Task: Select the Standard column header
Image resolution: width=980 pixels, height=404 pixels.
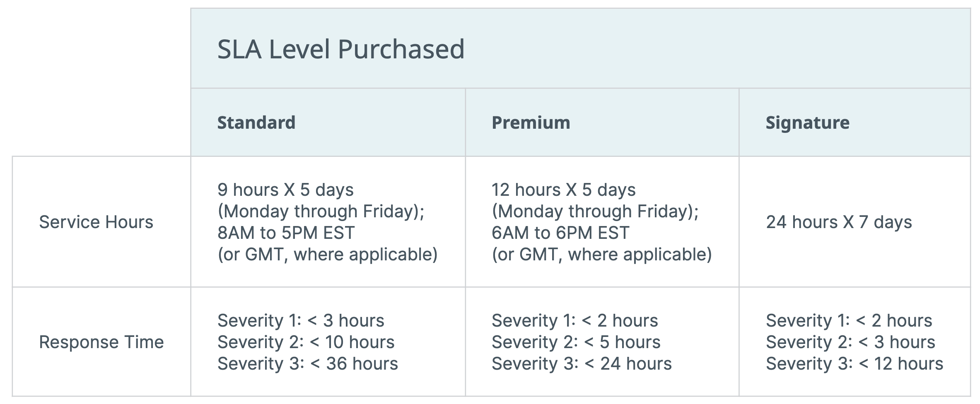Action: (256, 123)
